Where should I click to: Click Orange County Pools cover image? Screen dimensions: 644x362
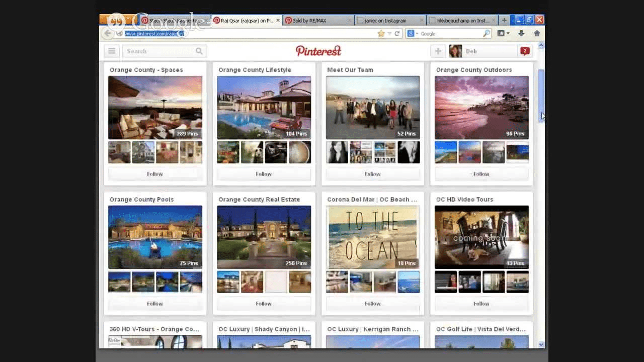tap(155, 237)
